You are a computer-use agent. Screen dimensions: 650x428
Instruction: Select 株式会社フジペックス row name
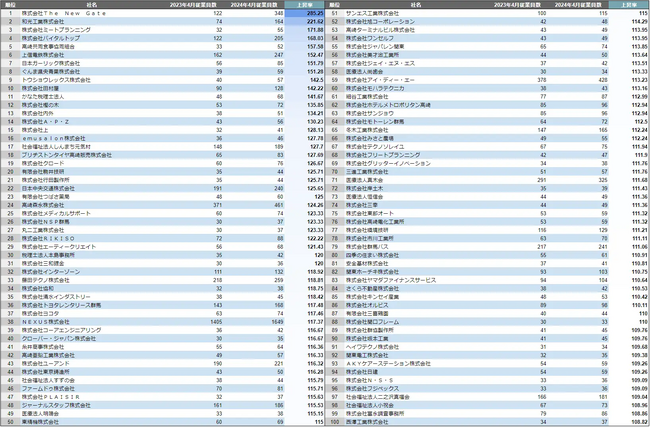click(372, 389)
